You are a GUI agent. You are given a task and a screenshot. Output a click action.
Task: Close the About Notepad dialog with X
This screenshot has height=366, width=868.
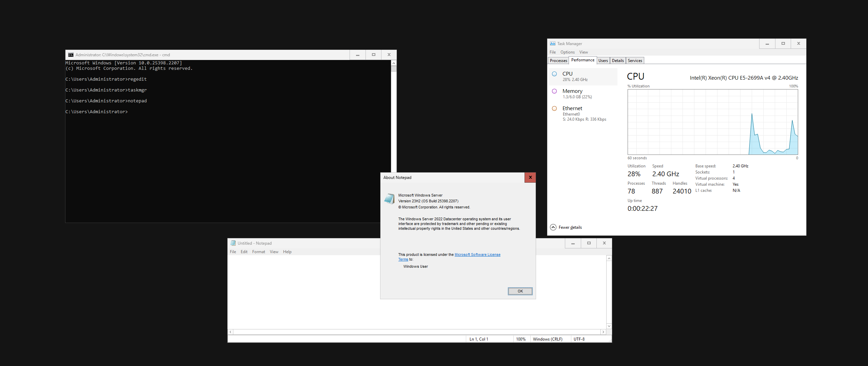pyautogui.click(x=530, y=178)
